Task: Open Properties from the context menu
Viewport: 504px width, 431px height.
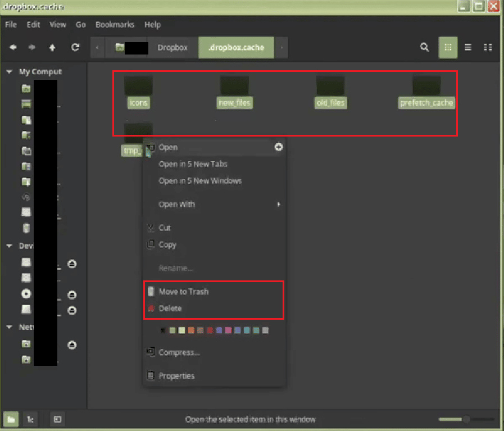Action: (214, 376)
